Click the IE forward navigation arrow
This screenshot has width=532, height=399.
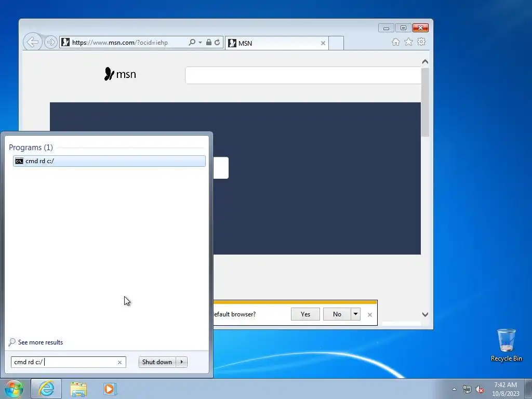(51, 42)
